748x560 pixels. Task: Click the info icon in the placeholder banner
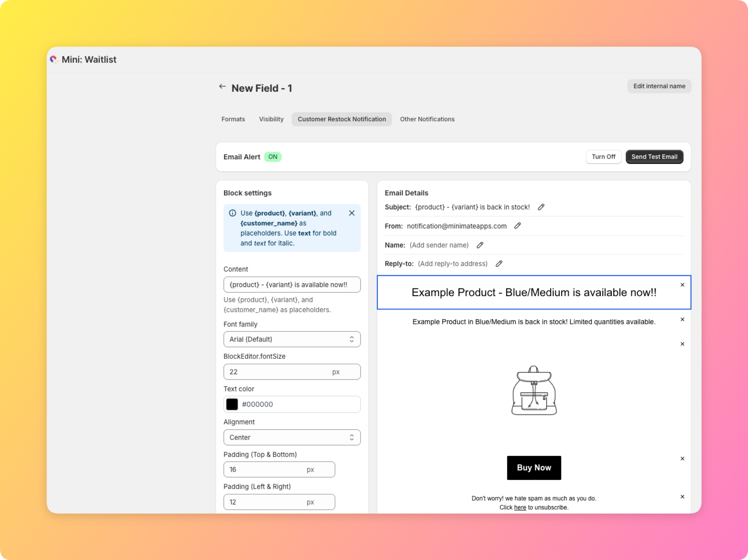tap(232, 213)
